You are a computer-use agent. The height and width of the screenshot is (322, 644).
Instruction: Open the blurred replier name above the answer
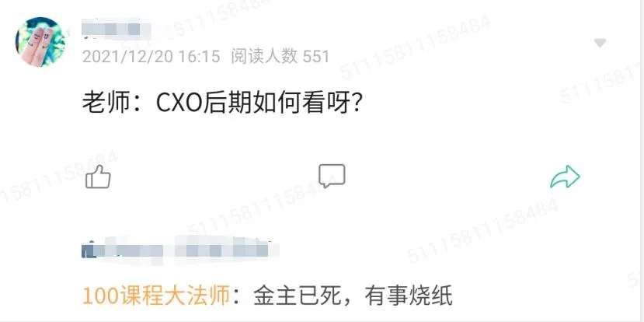pos(181,247)
